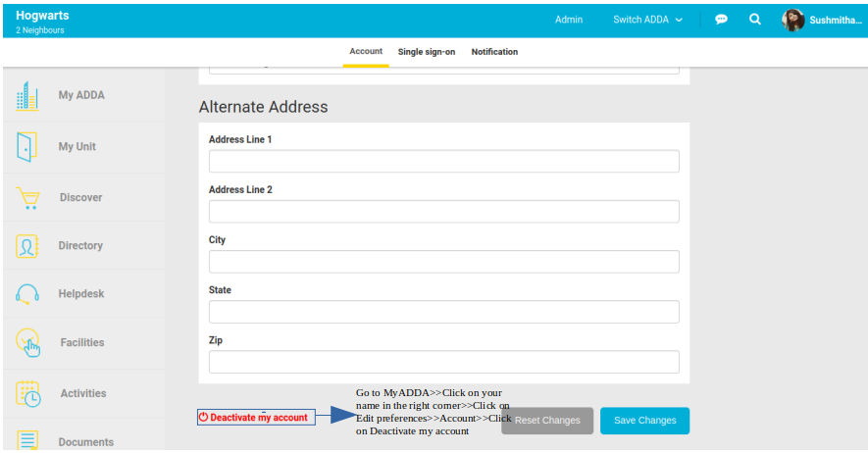Focus the City input field
868x453 pixels.
[x=444, y=262]
